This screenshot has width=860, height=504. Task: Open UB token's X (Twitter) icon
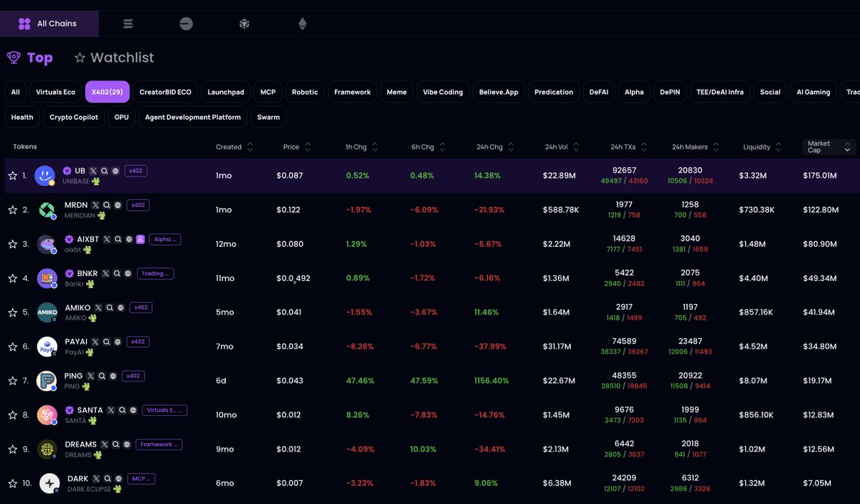(93, 171)
